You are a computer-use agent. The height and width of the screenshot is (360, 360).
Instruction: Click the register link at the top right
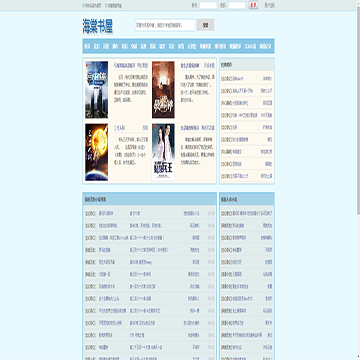click(269, 5)
